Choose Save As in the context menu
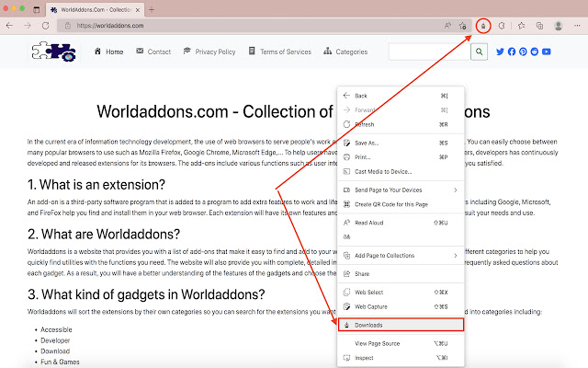Screen dimensions: 588x368 pos(401,144)
